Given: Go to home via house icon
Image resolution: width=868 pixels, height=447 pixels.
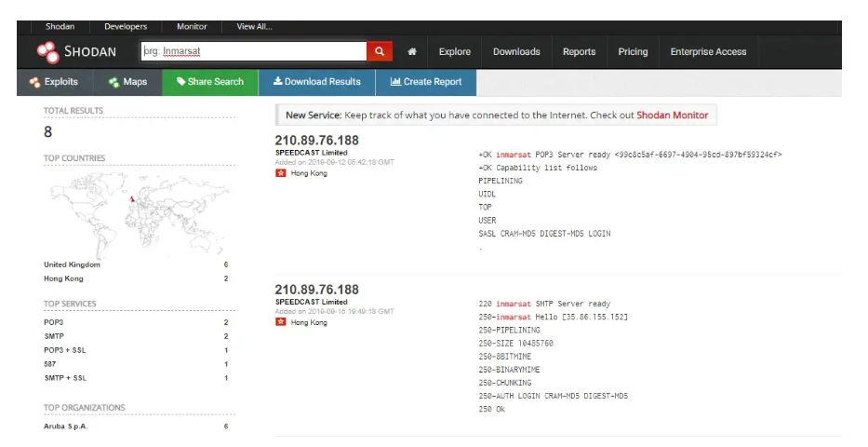Looking at the screenshot, I should [412, 51].
